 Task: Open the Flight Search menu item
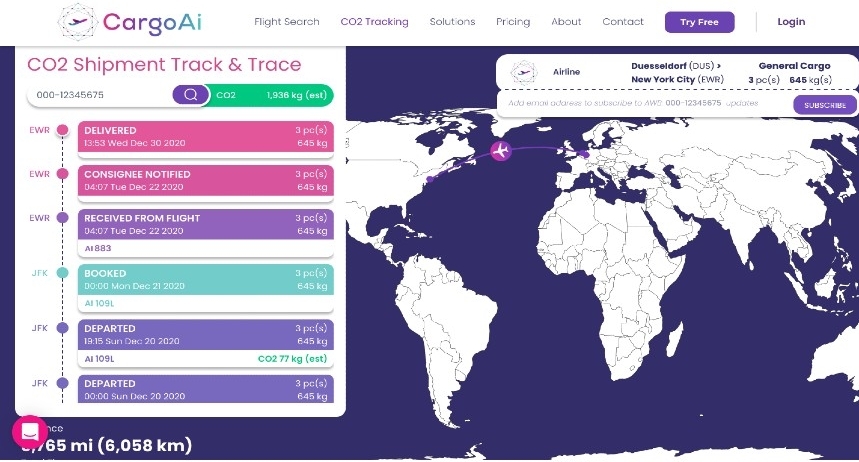point(287,22)
